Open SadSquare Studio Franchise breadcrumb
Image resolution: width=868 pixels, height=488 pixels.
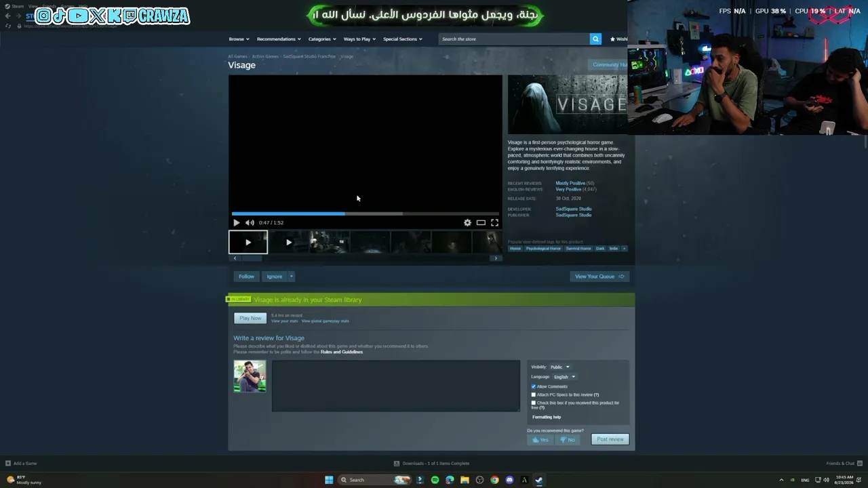[x=309, y=56]
